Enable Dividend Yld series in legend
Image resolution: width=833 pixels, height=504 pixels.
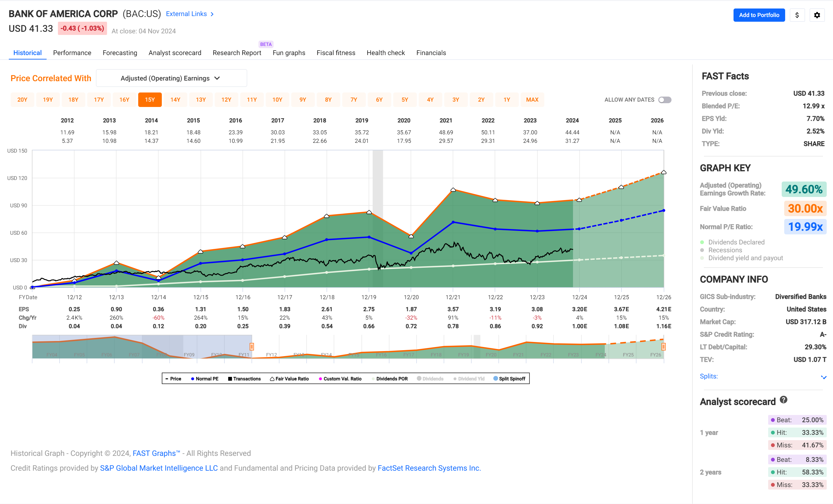point(469,379)
